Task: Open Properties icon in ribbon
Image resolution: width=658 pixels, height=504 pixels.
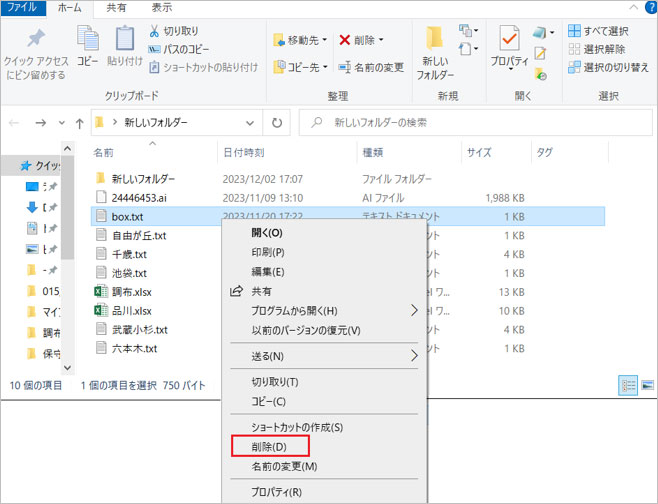Action: tap(510, 40)
